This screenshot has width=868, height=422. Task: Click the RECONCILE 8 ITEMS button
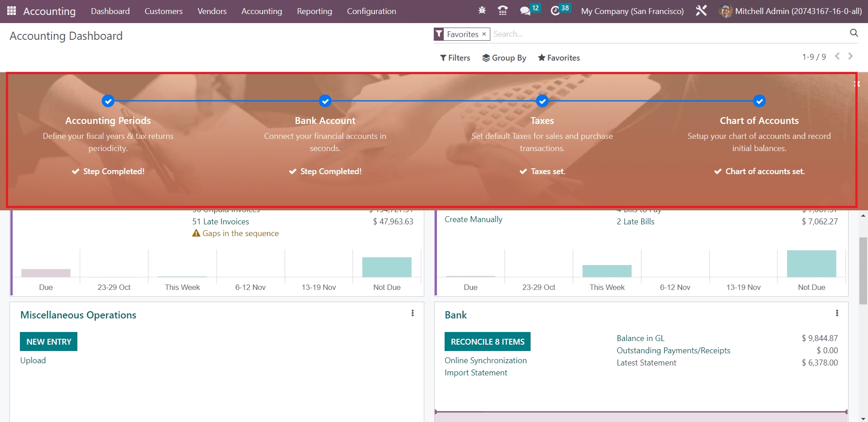coord(487,341)
